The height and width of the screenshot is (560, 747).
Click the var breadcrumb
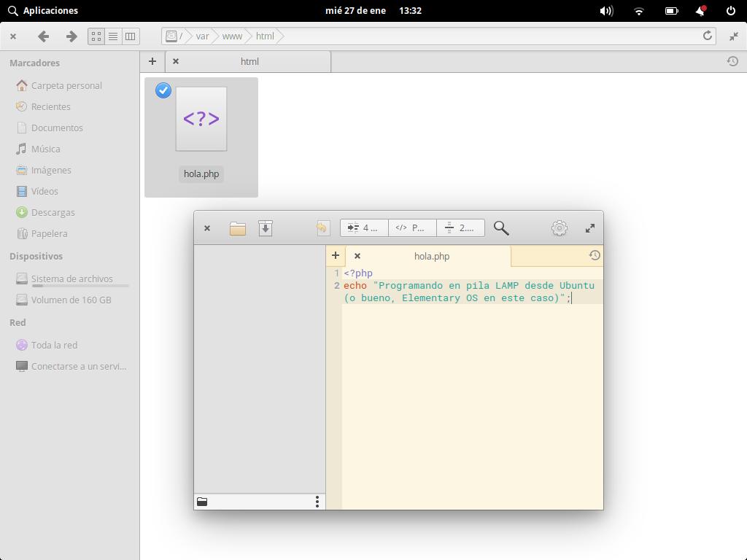(x=203, y=36)
